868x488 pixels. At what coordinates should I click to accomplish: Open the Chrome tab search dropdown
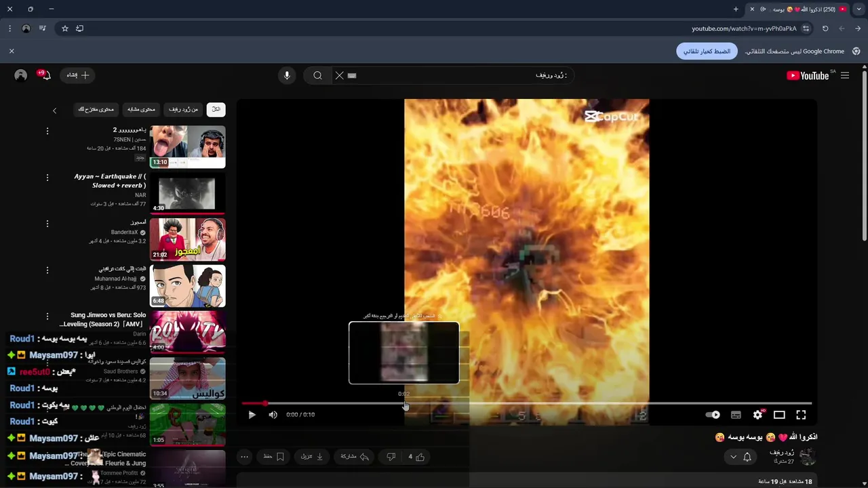[x=859, y=9]
